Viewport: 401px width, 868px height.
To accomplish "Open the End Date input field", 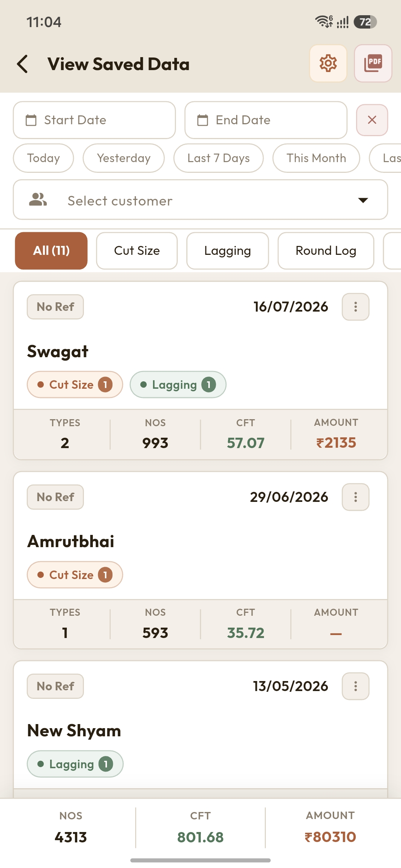I will pyautogui.click(x=266, y=120).
